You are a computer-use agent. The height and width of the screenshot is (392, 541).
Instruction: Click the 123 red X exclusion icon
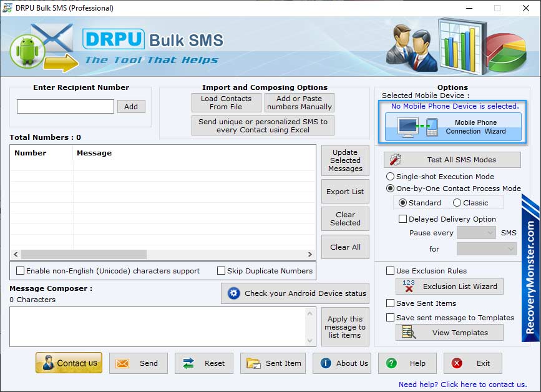point(409,286)
